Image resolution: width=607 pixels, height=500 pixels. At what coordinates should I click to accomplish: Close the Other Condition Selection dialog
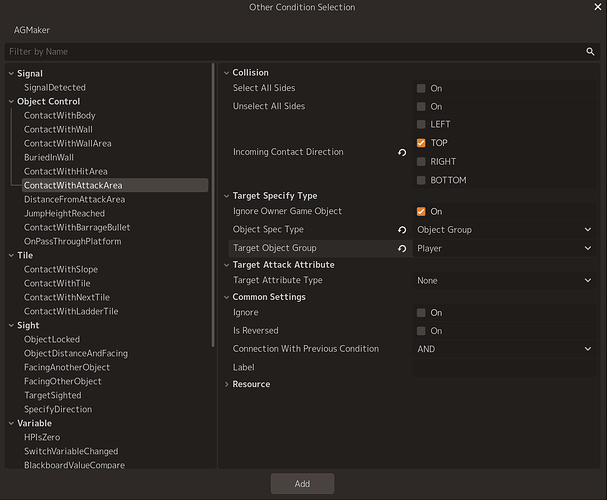pyautogui.click(x=598, y=7)
